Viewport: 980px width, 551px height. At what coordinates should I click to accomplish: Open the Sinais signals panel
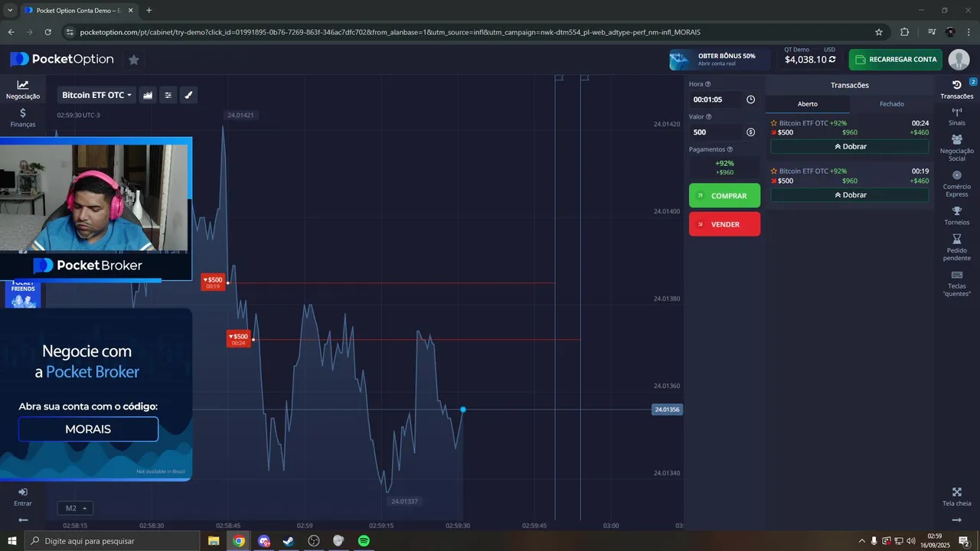pos(957,116)
